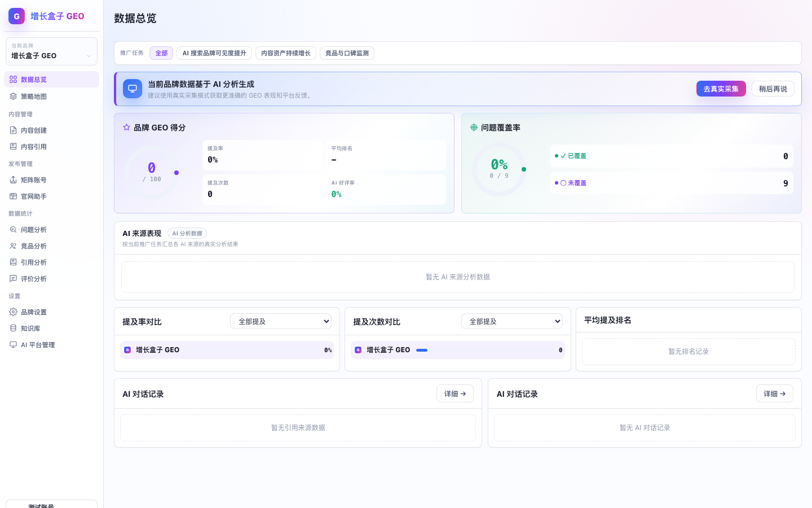The image size is (812, 508).
Task: Go to 策略地图 page
Action: coord(51,97)
